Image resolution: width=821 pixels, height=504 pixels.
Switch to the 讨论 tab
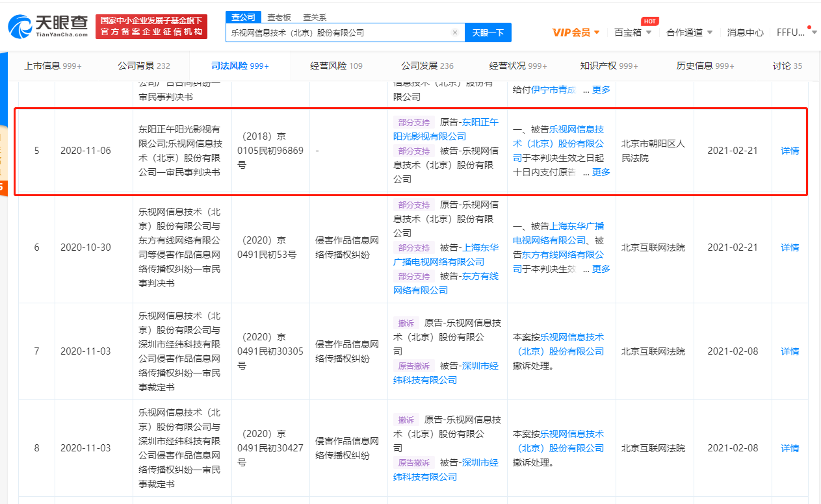787,66
